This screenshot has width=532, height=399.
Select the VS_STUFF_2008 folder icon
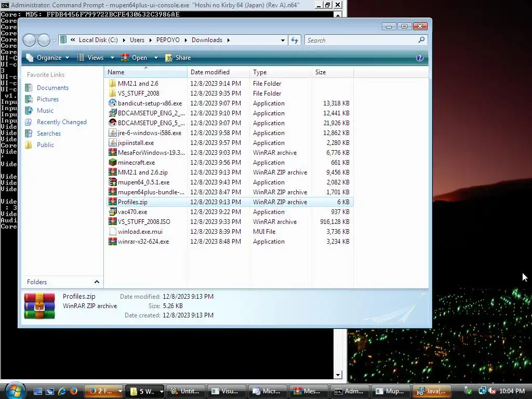112,94
